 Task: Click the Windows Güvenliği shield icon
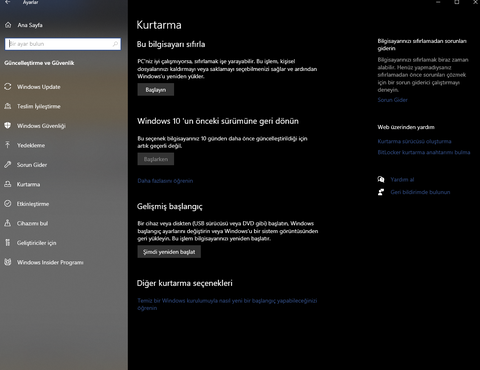click(8, 126)
